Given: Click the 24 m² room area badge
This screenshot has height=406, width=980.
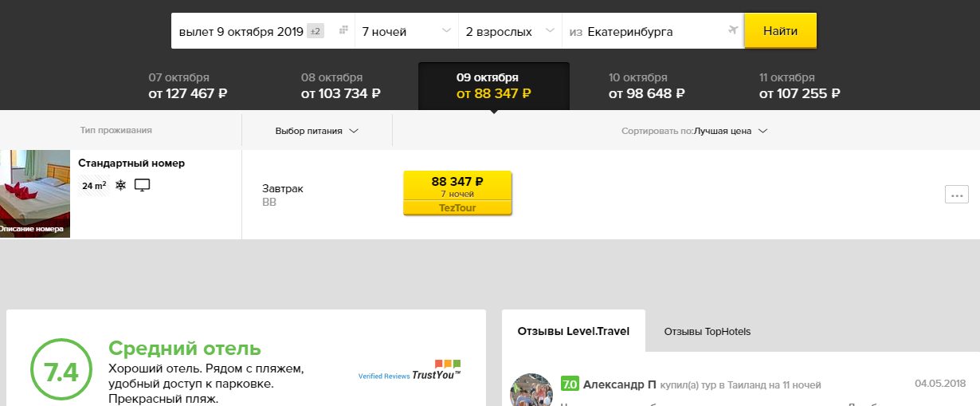Looking at the screenshot, I should 94,186.
